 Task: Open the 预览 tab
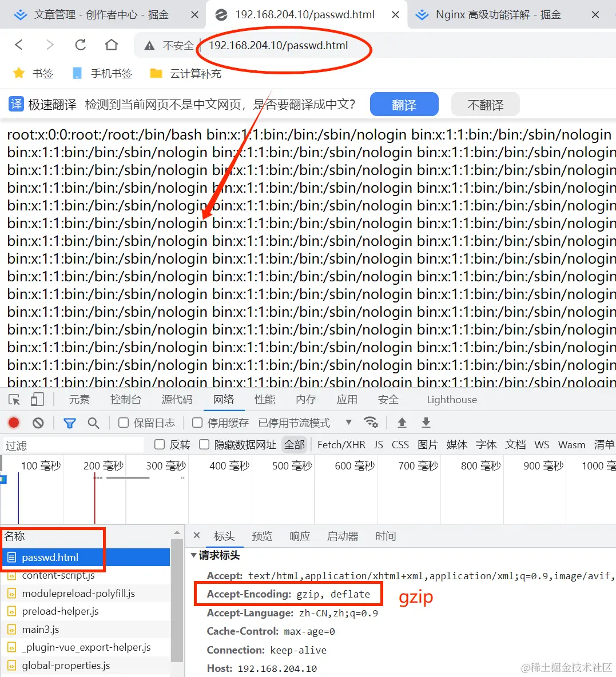[x=262, y=536]
